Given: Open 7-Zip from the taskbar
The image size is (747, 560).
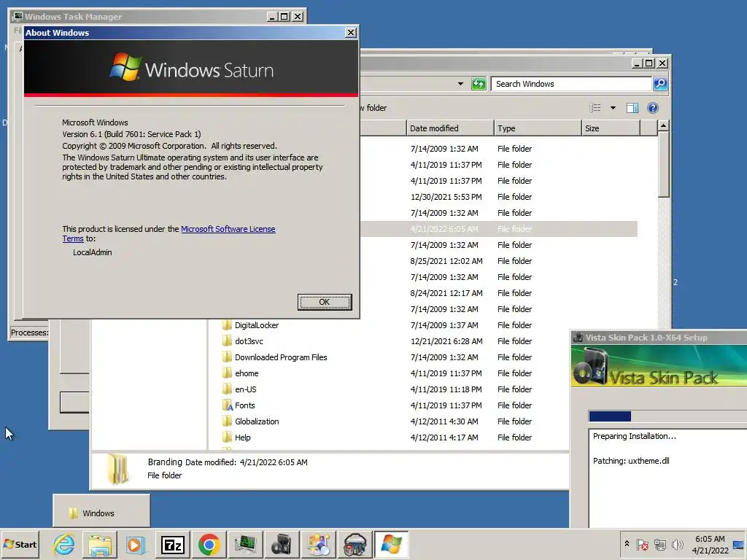Looking at the screenshot, I should [x=173, y=544].
